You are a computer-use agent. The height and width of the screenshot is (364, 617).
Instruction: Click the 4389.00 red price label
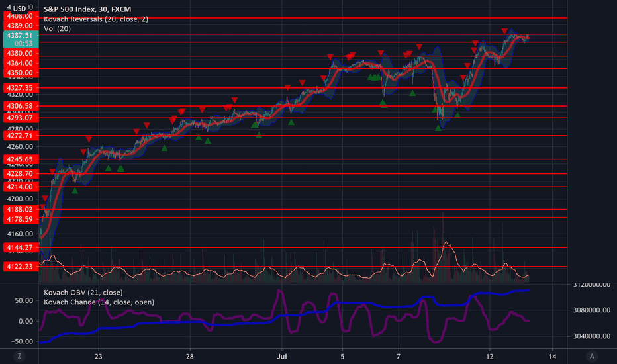tap(21, 26)
